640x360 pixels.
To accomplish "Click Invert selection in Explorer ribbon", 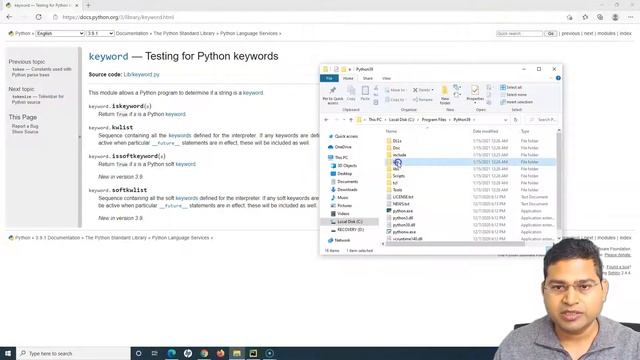I will tap(516, 102).
